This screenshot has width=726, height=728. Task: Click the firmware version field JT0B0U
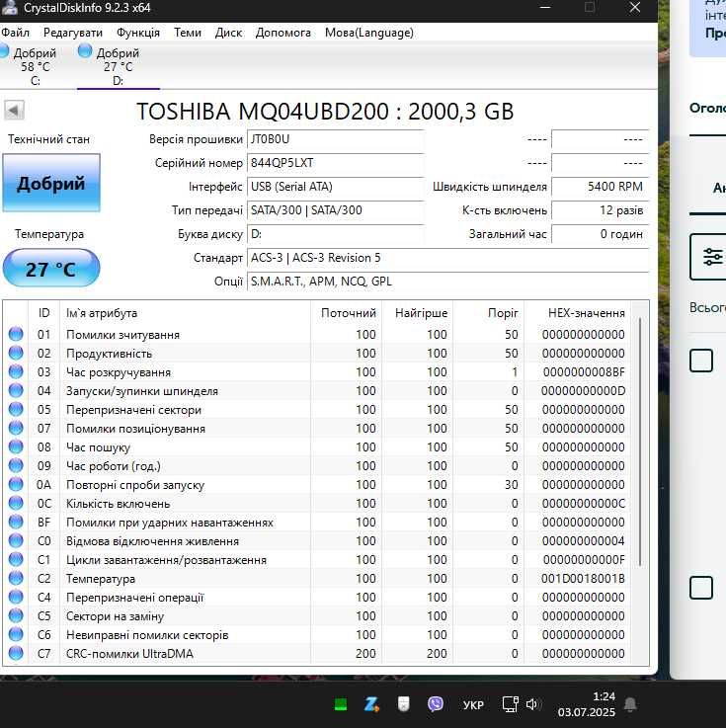335,139
